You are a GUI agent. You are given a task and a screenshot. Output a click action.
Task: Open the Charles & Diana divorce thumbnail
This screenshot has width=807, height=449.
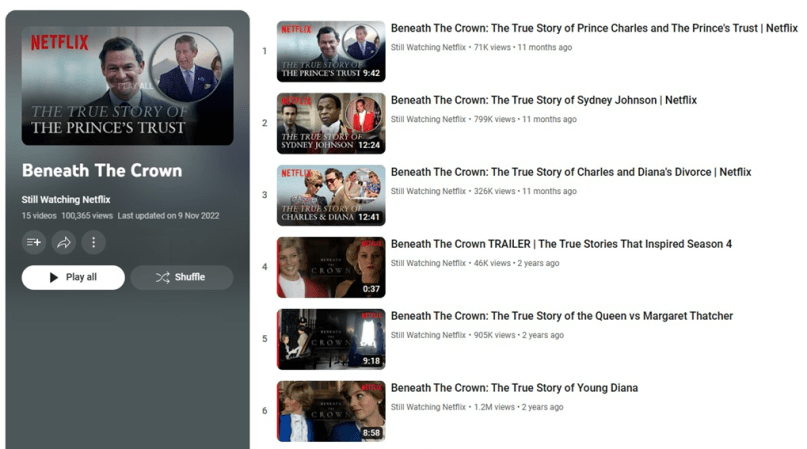pyautogui.click(x=330, y=195)
